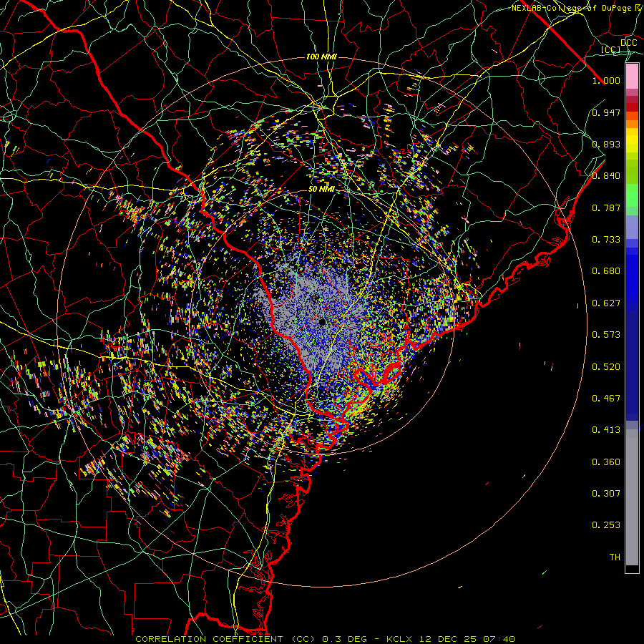Click the 0.413 color scale value
Screen dimensions: 644x644
606,430
